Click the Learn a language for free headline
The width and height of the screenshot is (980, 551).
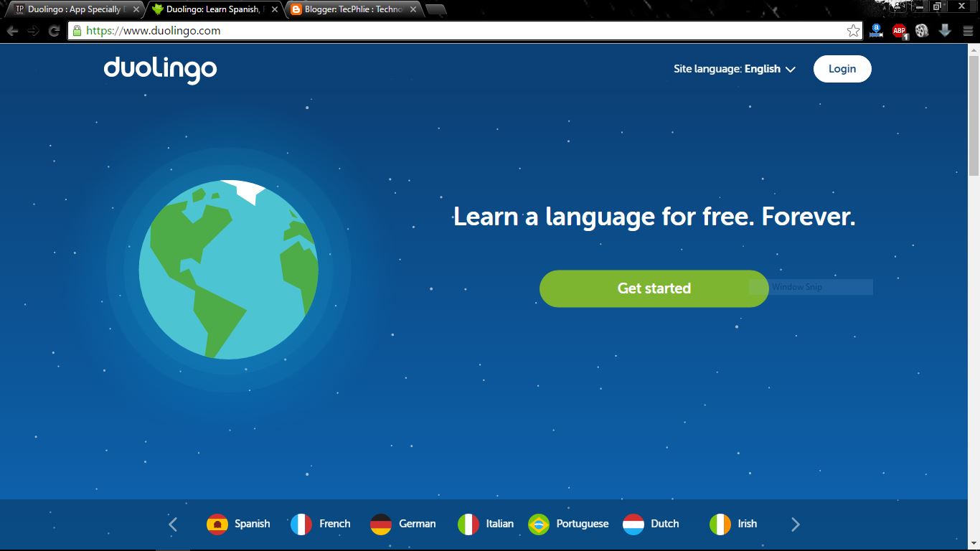click(x=654, y=217)
